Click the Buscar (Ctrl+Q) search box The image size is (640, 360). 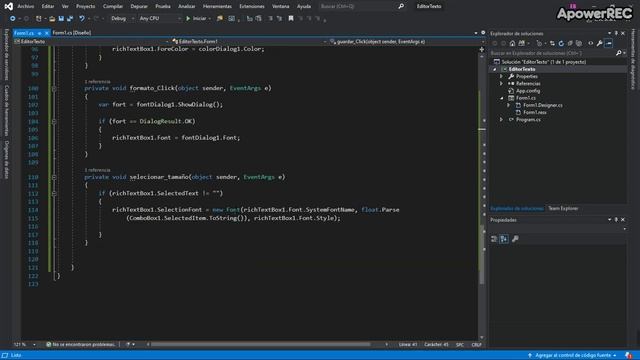tap(361, 7)
